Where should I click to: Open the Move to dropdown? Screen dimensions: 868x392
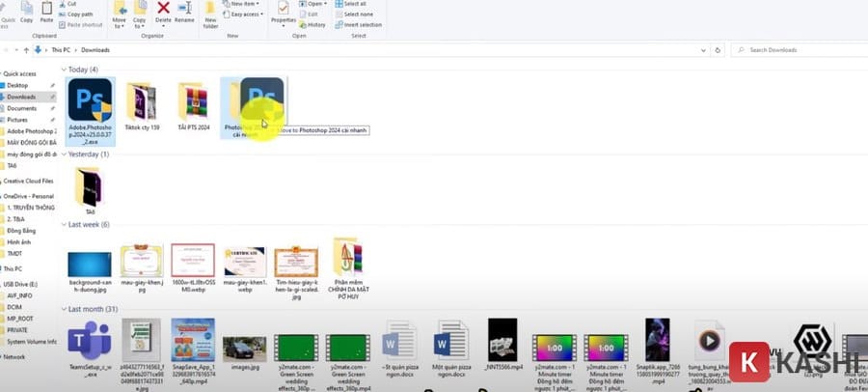tap(120, 14)
